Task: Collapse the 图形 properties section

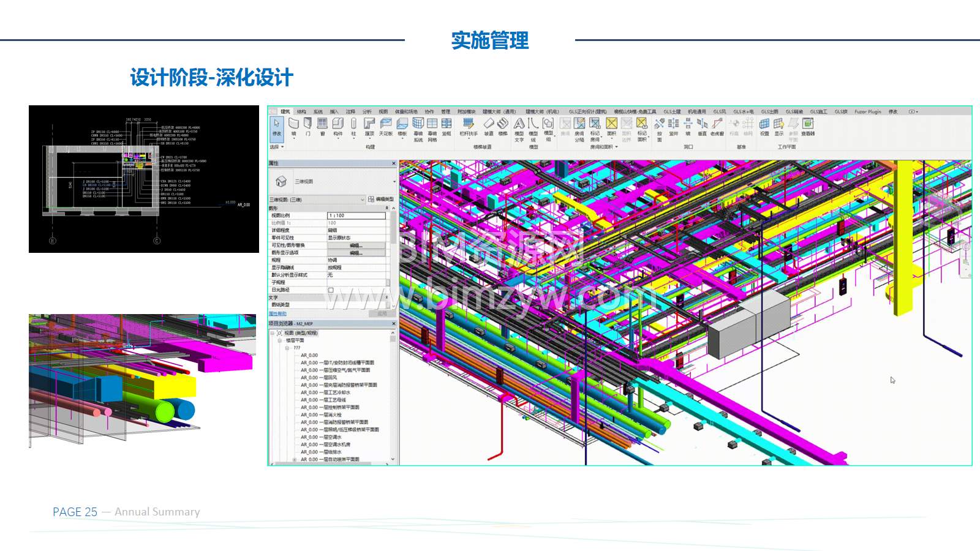Action: pos(386,208)
